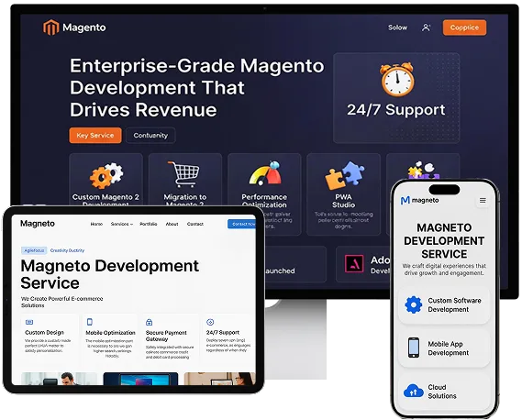Screen dimensions: 522x420
Task: Open the user account icon on monitor
Action: point(426,28)
